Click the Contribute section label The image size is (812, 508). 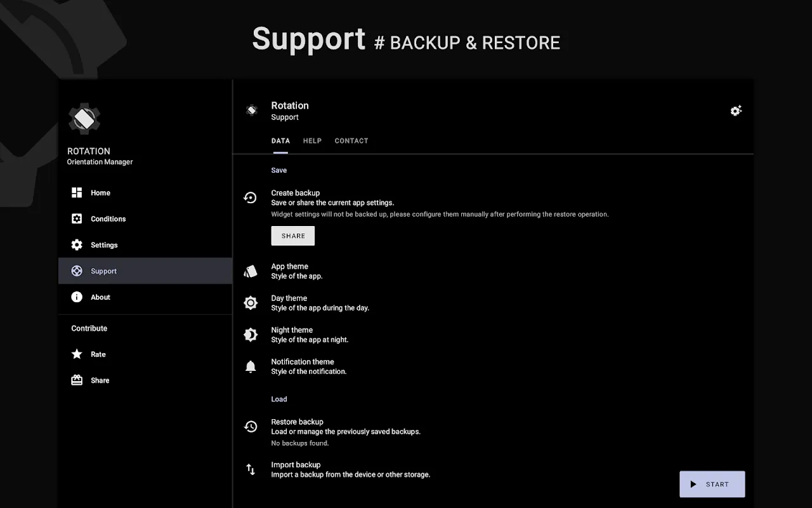89,328
